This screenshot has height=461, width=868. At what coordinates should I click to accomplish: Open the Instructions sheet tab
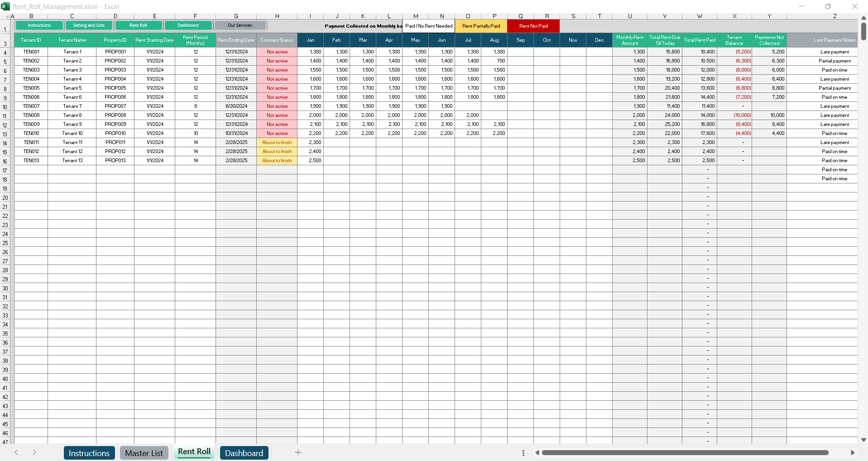tap(89, 453)
